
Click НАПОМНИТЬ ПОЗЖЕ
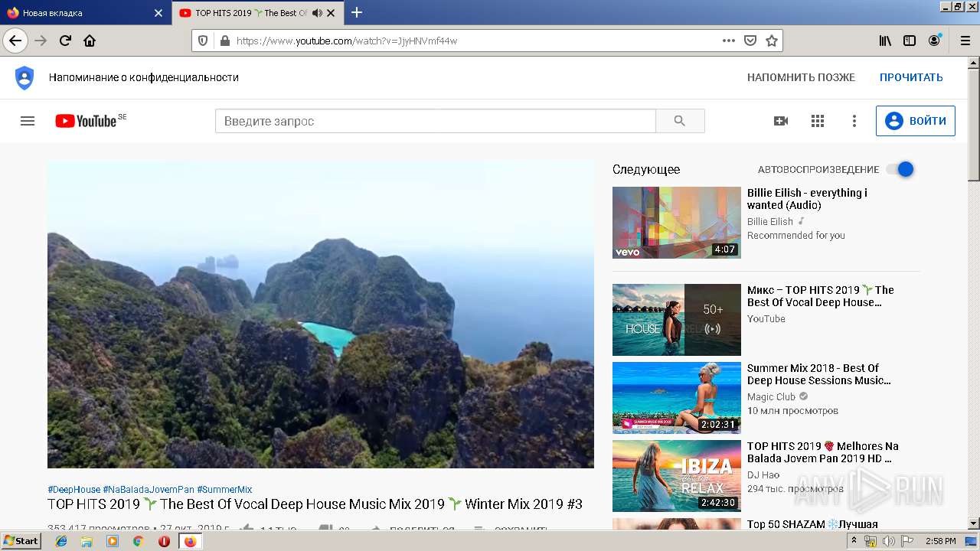tap(801, 77)
